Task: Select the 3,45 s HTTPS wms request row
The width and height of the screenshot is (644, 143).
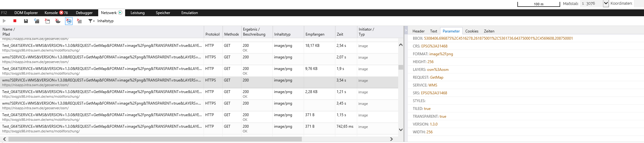Action: coord(199,106)
